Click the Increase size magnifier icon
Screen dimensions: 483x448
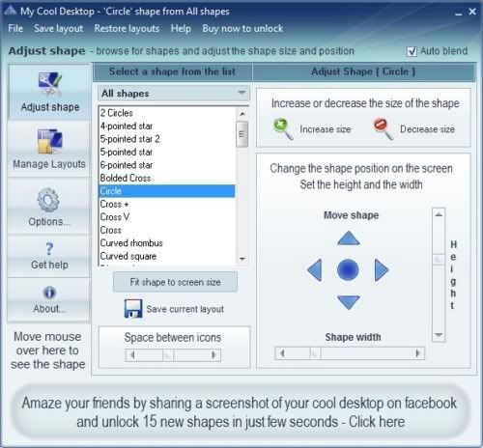pyautogui.click(x=283, y=128)
